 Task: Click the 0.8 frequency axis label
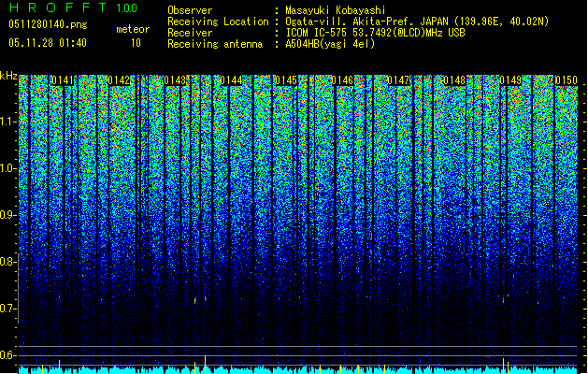8,262
